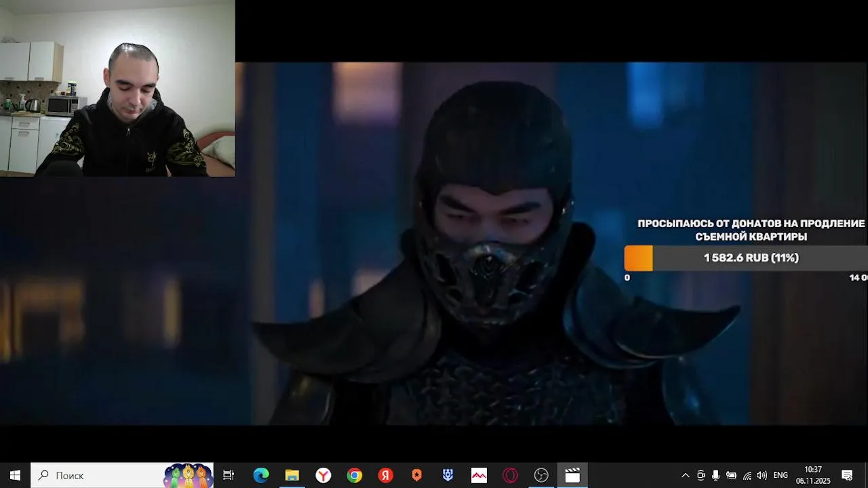
Task: Click the search highlights illustration in search box
Action: pyautogui.click(x=188, y=475)
